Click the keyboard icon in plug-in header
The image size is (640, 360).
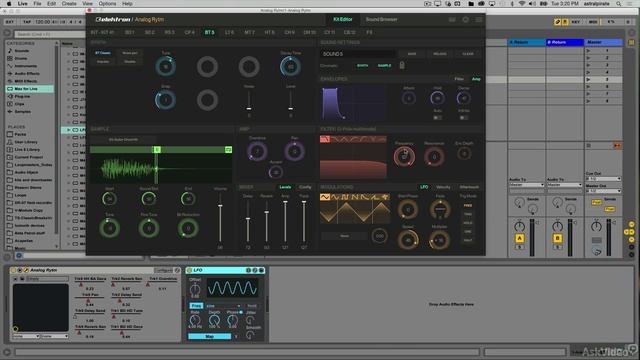click(x=452, y=19)
